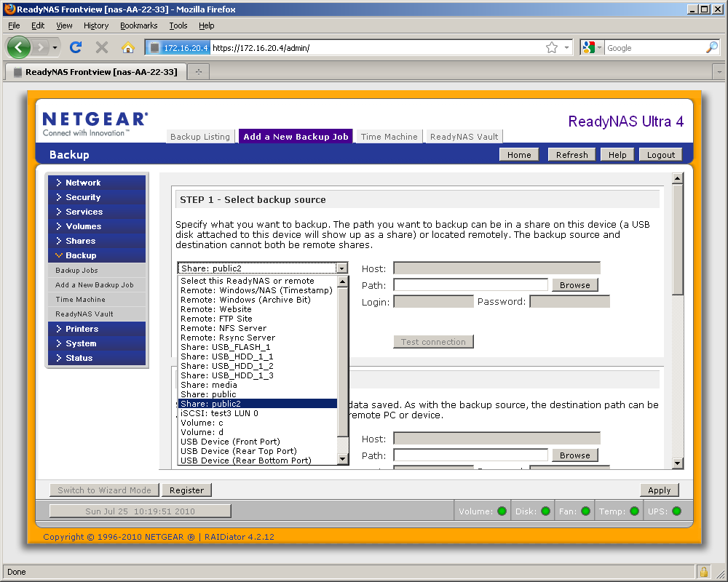Click the search magnifier icon

pos(712,47)
